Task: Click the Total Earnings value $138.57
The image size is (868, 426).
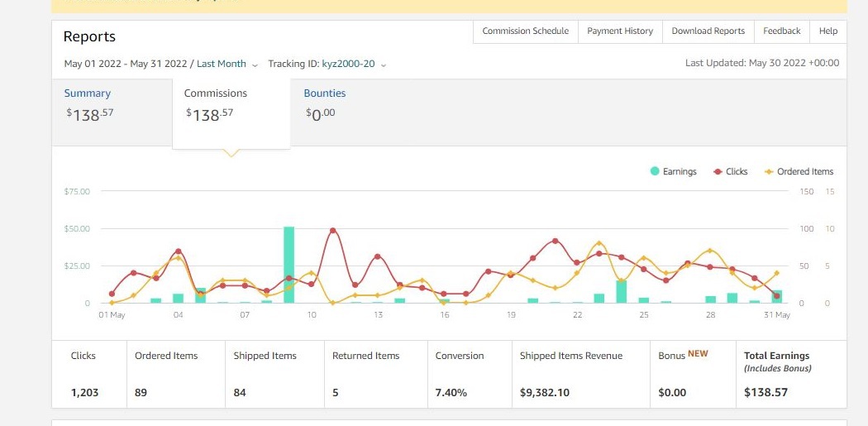Action: pos(765,393)
